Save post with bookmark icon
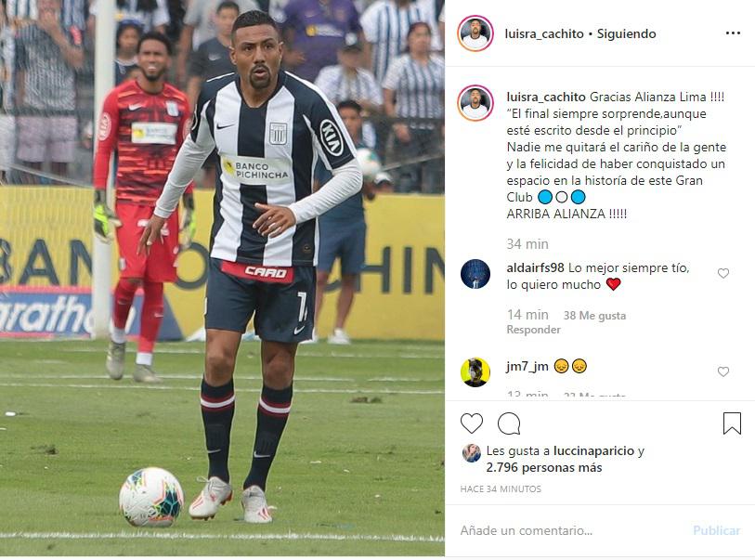Screen dimensions: 755x560 pyautogui.click(x=732, y=423)
